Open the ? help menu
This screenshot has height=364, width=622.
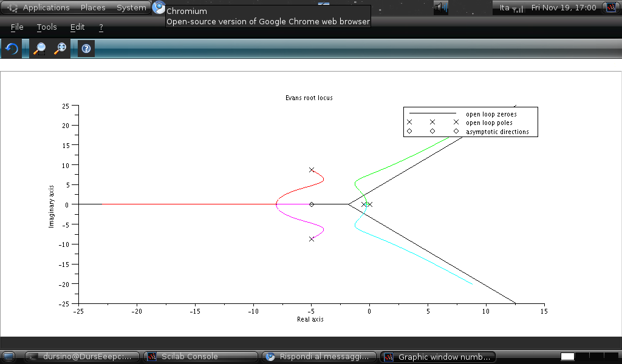[x=101, y=27]
